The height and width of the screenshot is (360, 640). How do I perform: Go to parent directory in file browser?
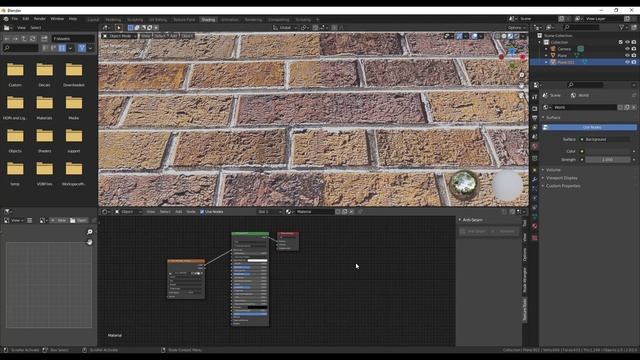pyautogui.click(x=24, y=39)
